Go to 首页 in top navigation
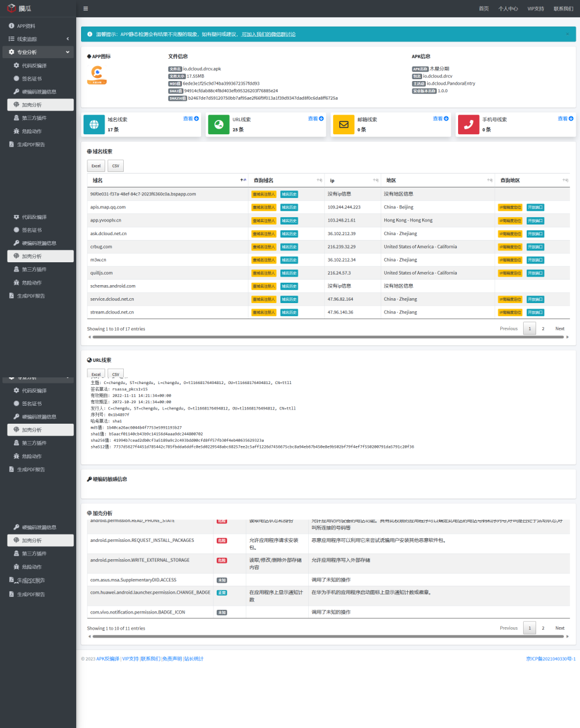Viewport: 580px width, 728px height. coord(484,9)
